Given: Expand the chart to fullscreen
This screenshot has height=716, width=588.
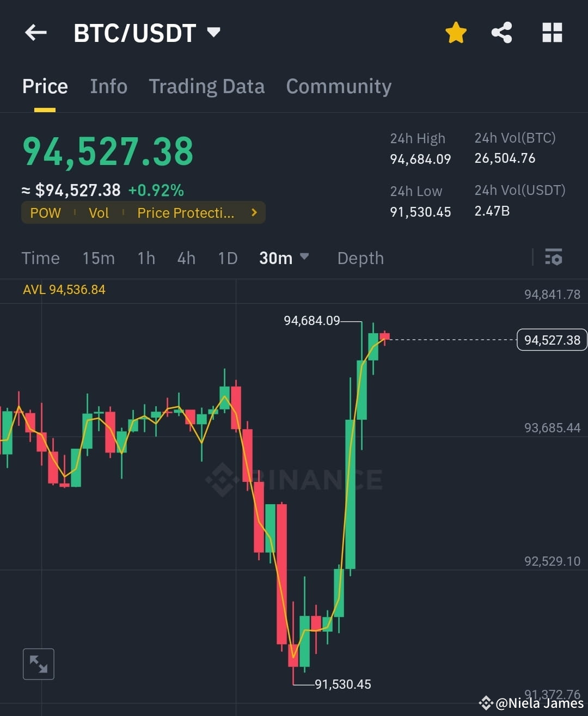Looking at the screenshot, I should click(x=38, y=664).
